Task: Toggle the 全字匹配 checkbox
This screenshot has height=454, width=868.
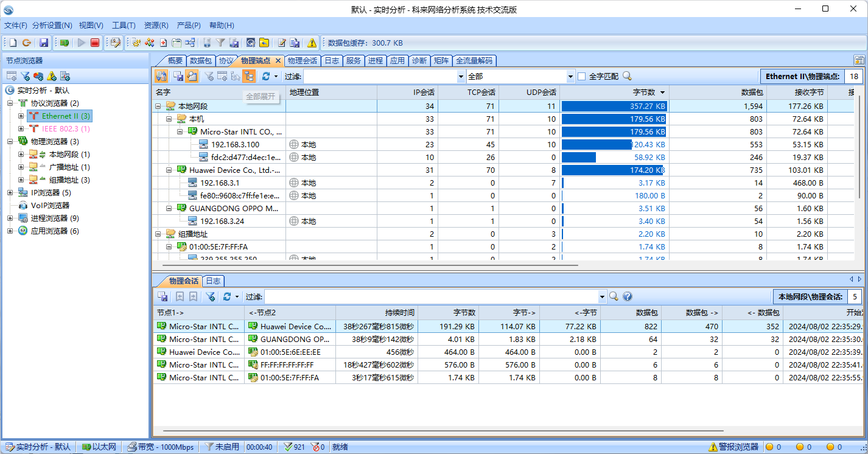Action: pos(581,76)
